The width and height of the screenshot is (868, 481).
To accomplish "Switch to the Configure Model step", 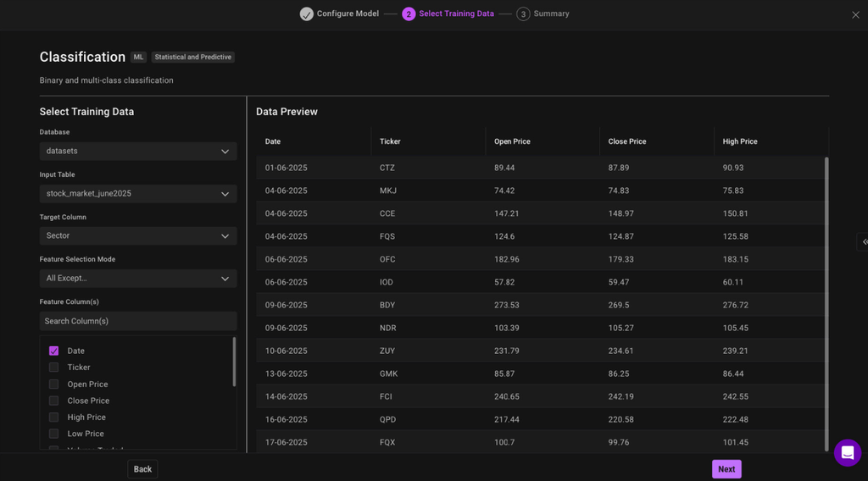I will [x=348, y=14].
